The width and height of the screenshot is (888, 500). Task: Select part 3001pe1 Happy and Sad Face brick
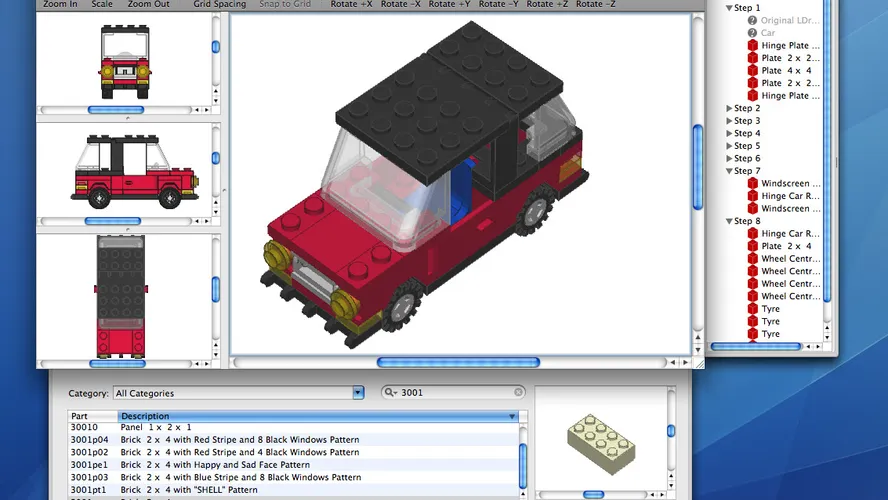(x=215, y=465)
